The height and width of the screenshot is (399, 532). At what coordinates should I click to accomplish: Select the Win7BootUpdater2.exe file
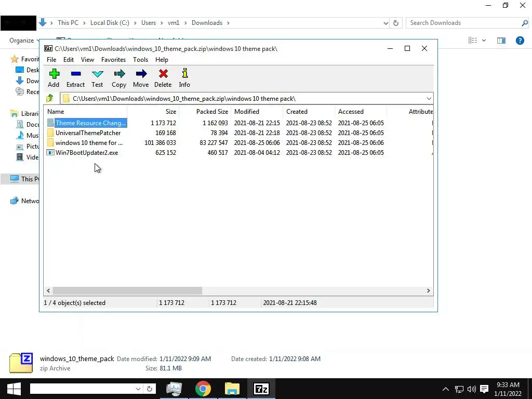click(x=87, y=153)
